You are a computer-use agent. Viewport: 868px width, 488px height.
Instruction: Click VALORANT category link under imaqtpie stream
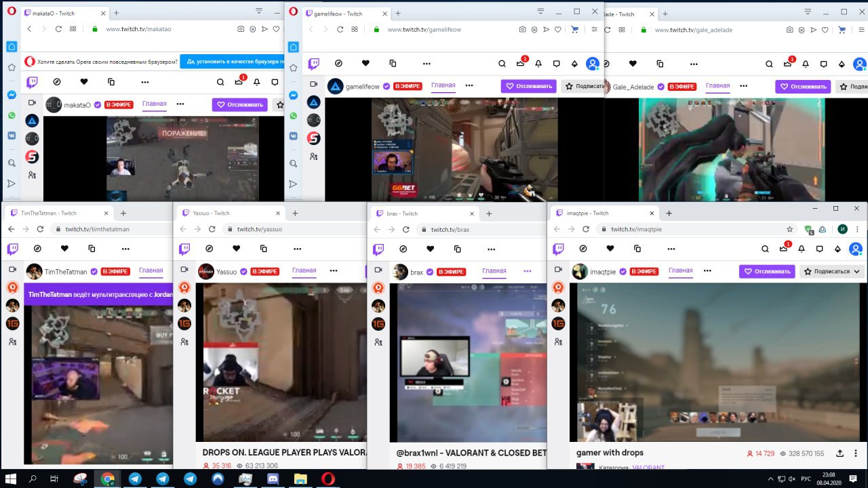click(648, 468)
